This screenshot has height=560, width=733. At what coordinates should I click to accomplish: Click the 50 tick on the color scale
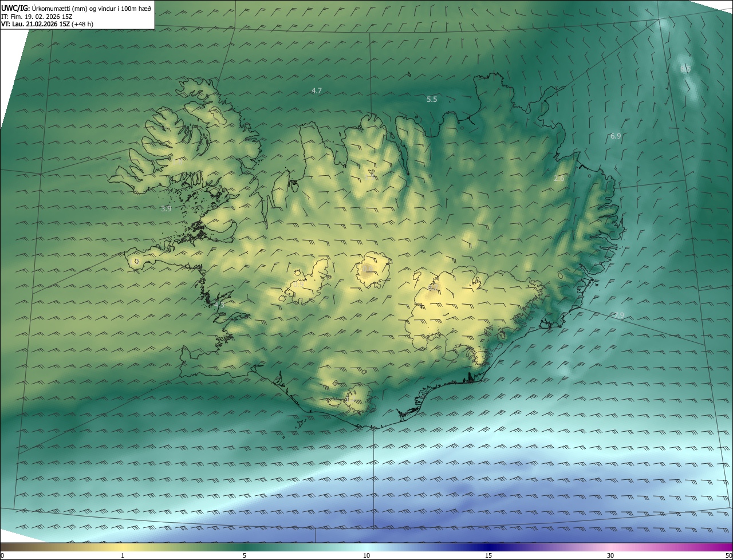[728, 555]
